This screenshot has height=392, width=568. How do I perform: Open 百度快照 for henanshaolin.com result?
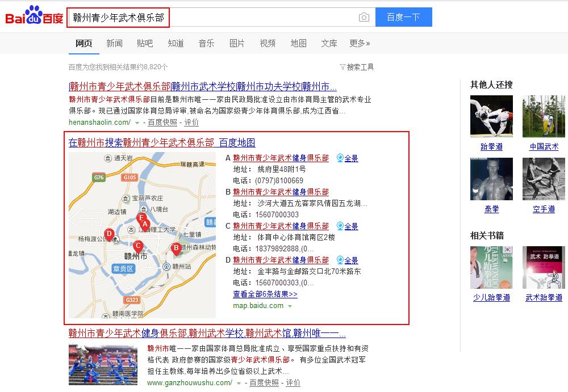click(162, 123)
